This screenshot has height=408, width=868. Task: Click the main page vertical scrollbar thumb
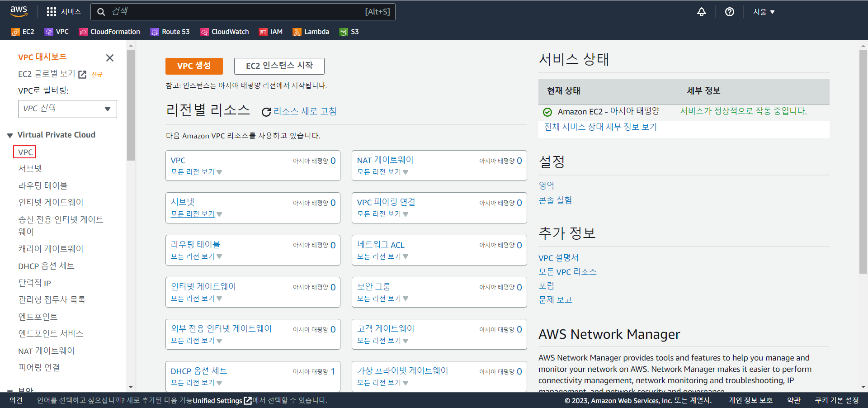[x=863, y=161]
